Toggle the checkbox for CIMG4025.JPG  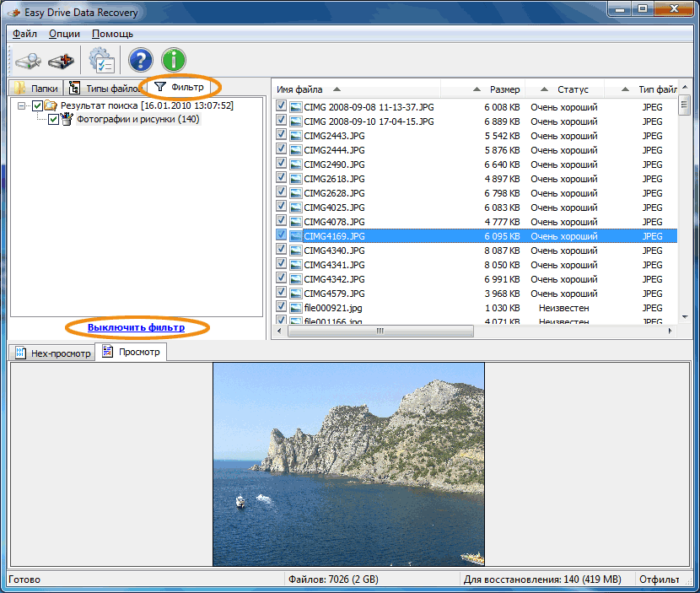[x=281, y=207]
